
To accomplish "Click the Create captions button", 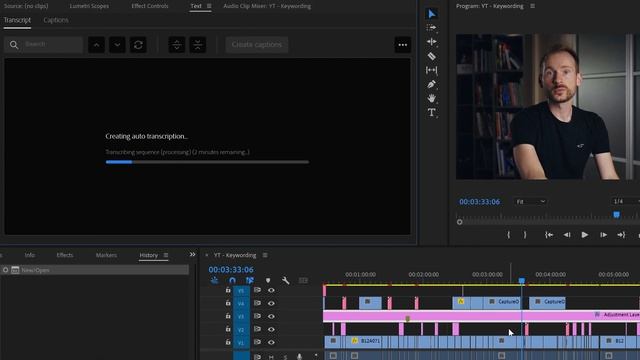I will tap(257, 45).
